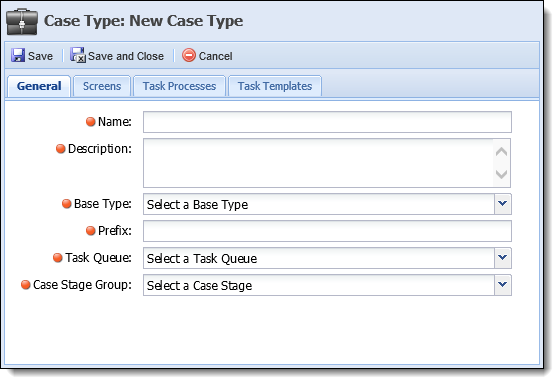Expand the Base Type dropdown arrow

[x=503, y=204]
